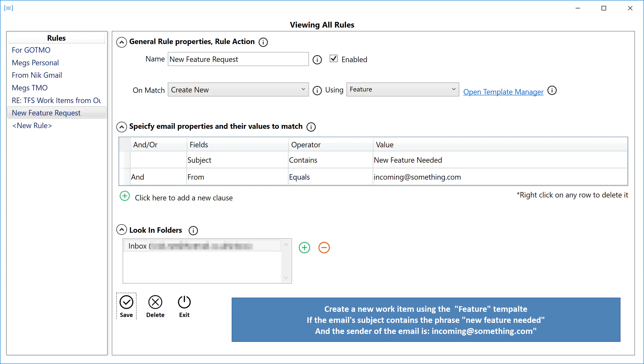Close the window
The image size is (644, 364).
(630, 8)
